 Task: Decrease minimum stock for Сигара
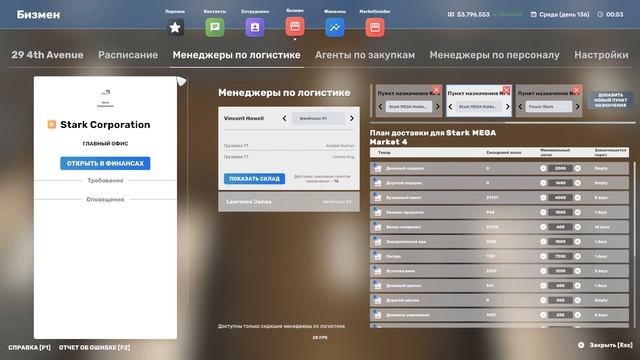point(543,256)
